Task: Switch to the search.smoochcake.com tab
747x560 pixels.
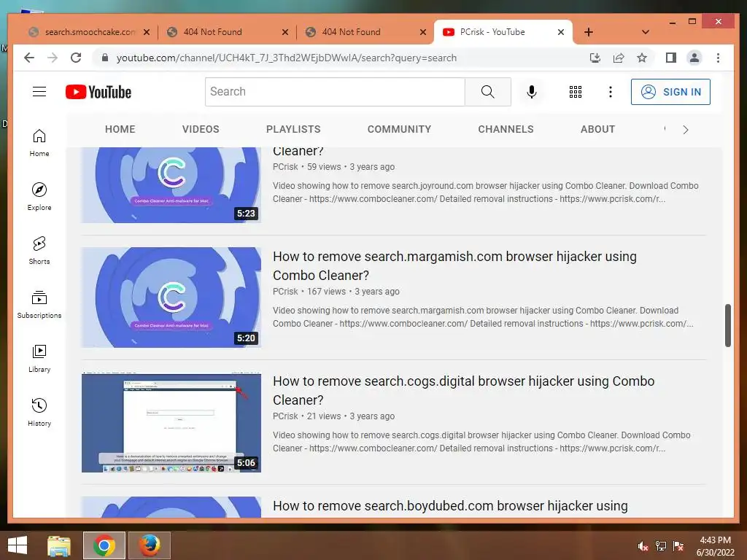Action: pyautogui.click(x=88, y=32)
